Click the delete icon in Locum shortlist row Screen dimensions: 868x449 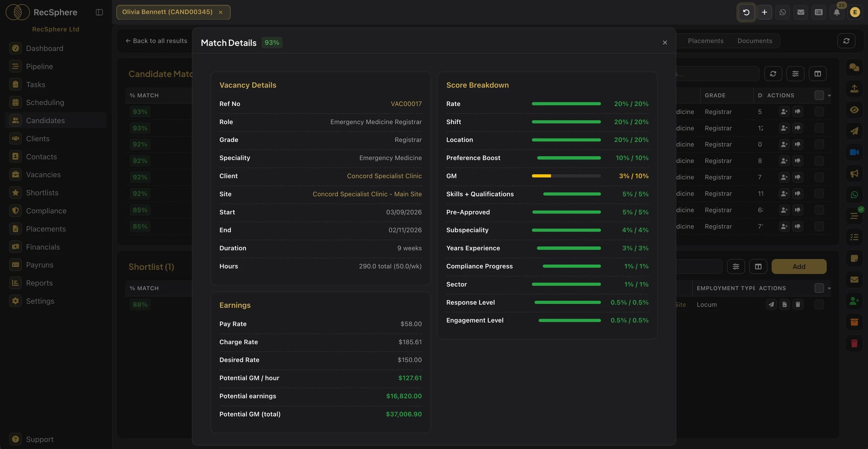[798, 305]
